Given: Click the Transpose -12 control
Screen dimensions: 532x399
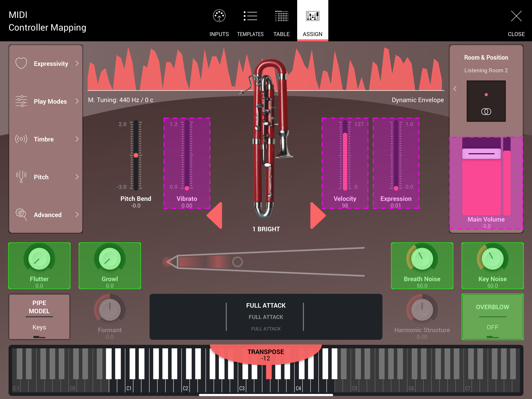Looking at the screenshot, I should point(266,355).
